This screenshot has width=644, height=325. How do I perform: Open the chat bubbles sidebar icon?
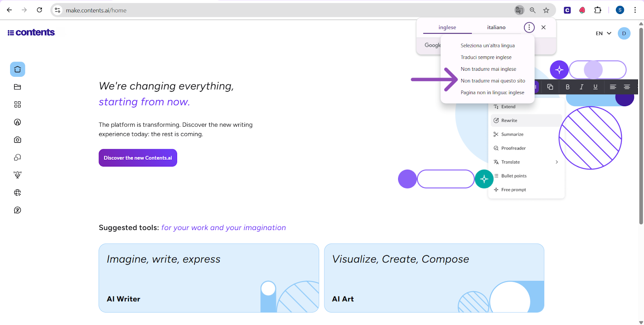tap(17, 157)
